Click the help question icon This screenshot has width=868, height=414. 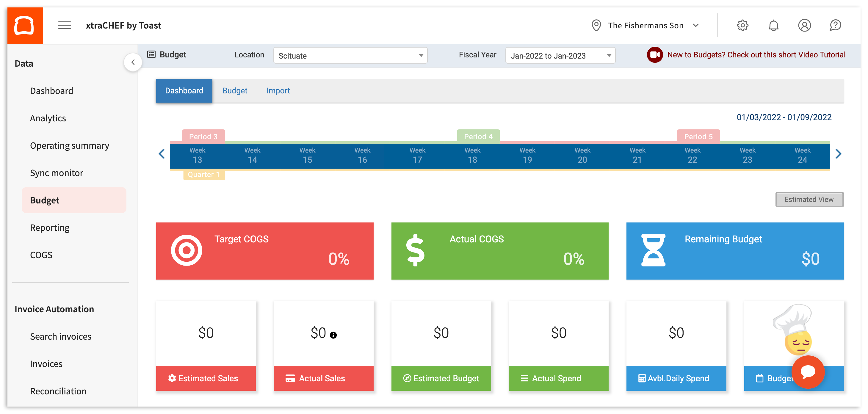pos(835,26)
